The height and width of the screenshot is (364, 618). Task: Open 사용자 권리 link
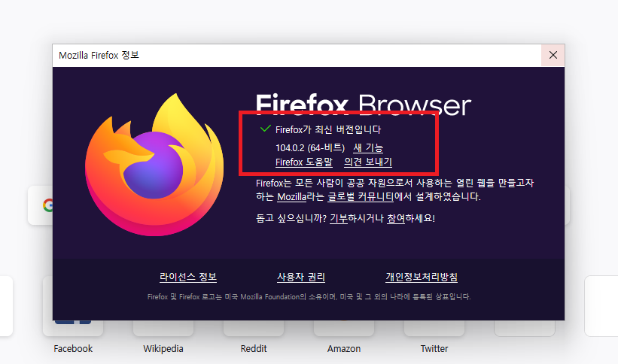301,277
